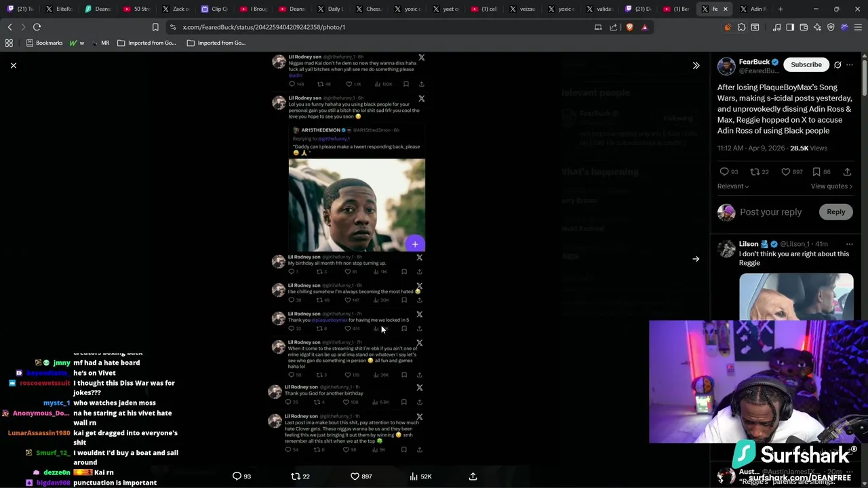The image size is (868, 488).
Task: Open FearBuck's profile avatar
Action: [x=726, y=66]
